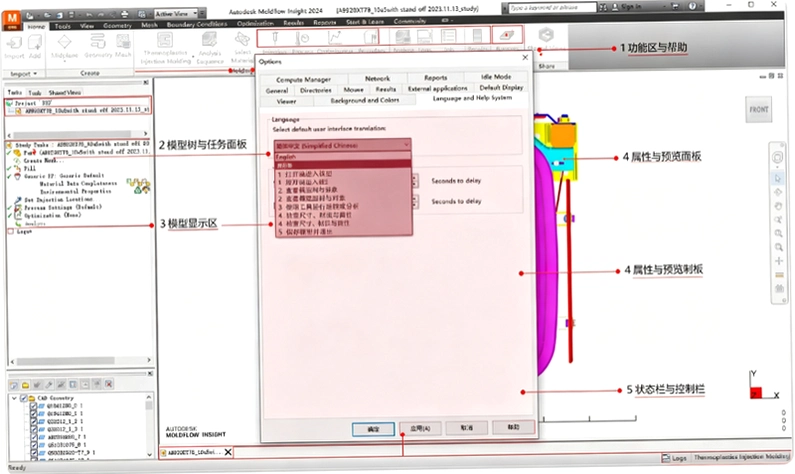795x474 pixels.
Task: Select the arrow Select tool in navigation bar
Action: click(x=778, y=178)
